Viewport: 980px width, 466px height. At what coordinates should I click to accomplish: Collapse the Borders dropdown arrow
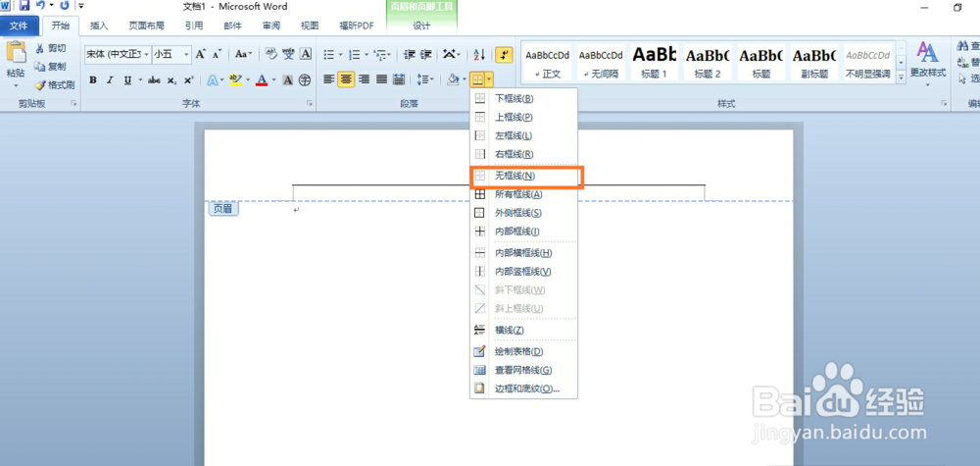click(489, 79)
